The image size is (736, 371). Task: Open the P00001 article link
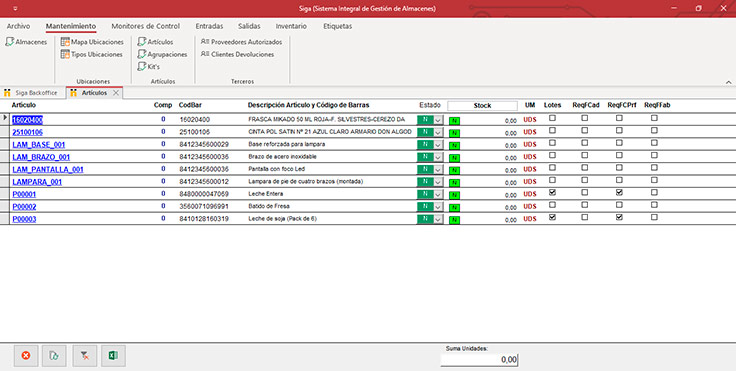tap(24, 194)
